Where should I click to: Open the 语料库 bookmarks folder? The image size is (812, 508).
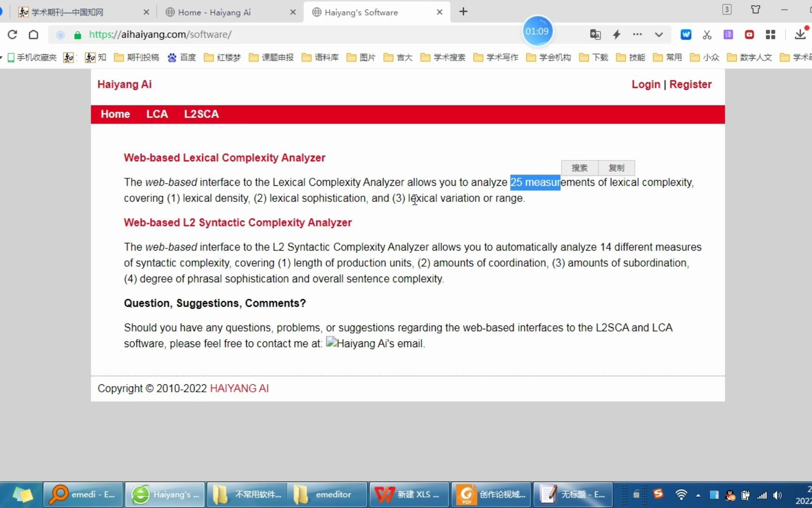point(320,57)
